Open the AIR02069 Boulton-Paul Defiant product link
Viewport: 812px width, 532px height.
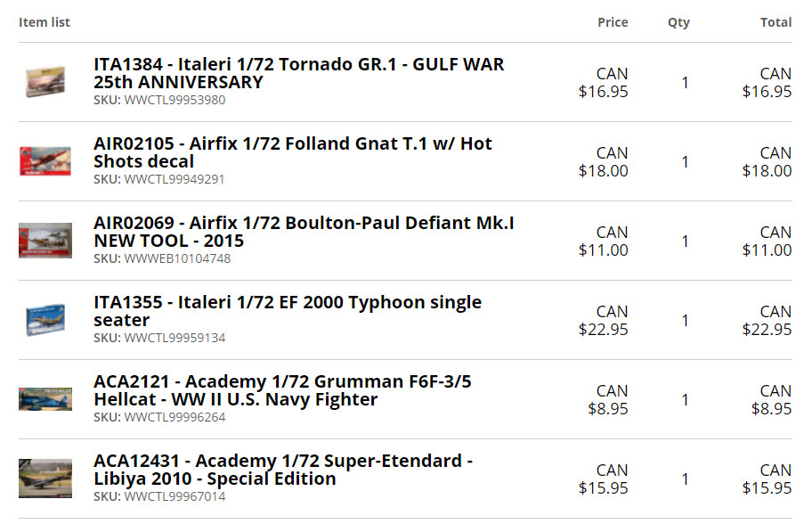(304, 232)
